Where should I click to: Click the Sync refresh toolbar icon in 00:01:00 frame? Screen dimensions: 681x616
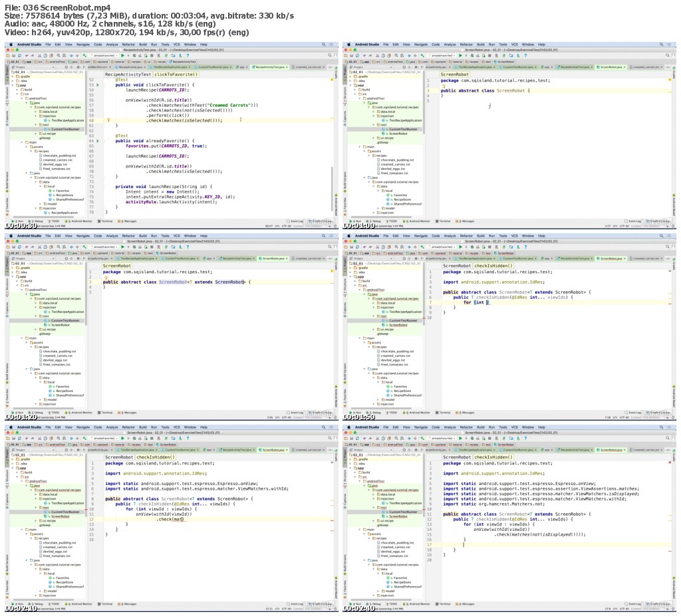(x=357, y=56)
